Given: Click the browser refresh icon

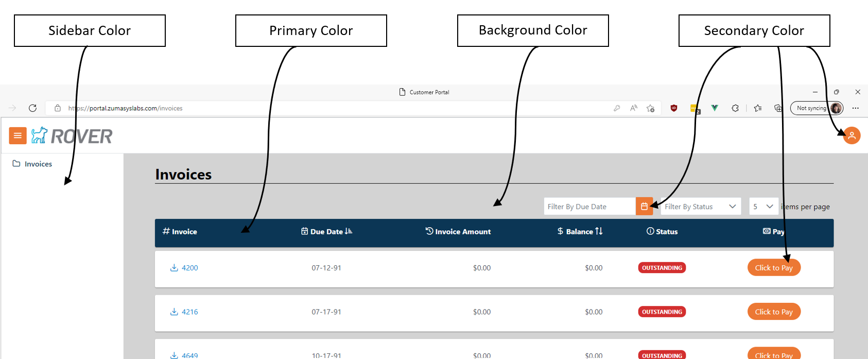Looking at the screenshot, I should click(x=32, y=108).
